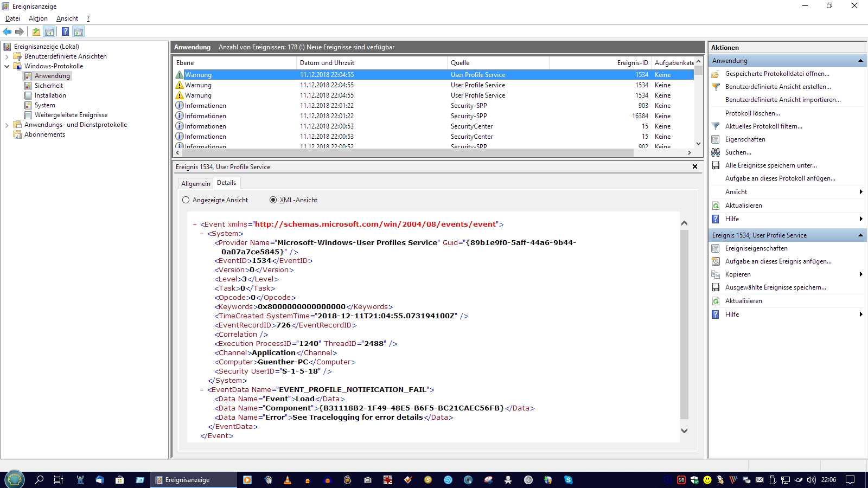This screenshot has width=868, height=488.
Task: Select Angezeigte Ansicht radio button
Action: click(x=186, y=200)
